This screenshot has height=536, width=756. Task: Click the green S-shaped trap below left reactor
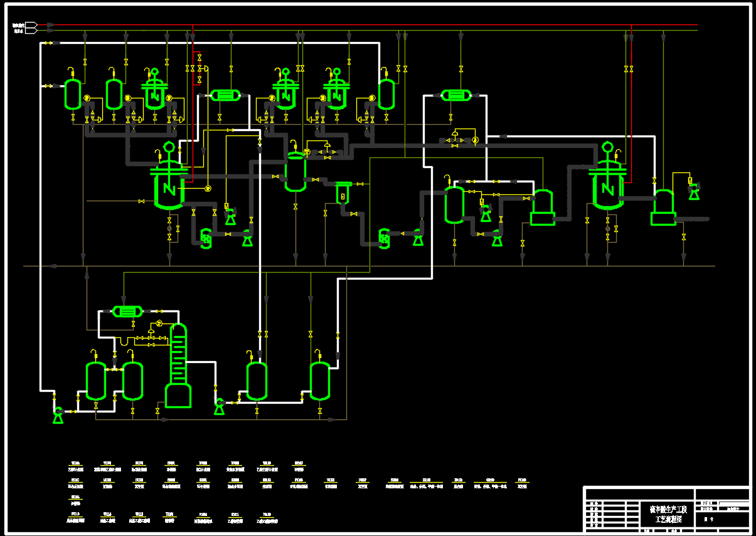206,238
